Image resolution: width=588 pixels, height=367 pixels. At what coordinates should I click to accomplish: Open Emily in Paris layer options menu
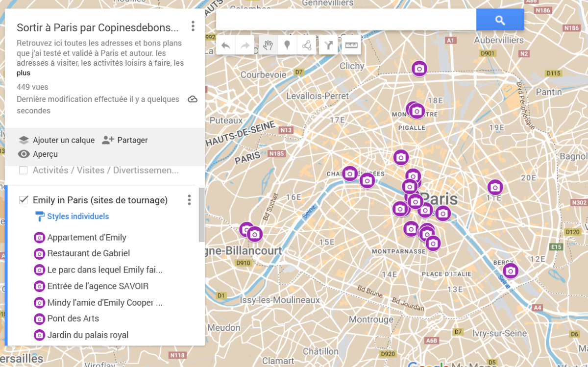click(x=189, y=200)
